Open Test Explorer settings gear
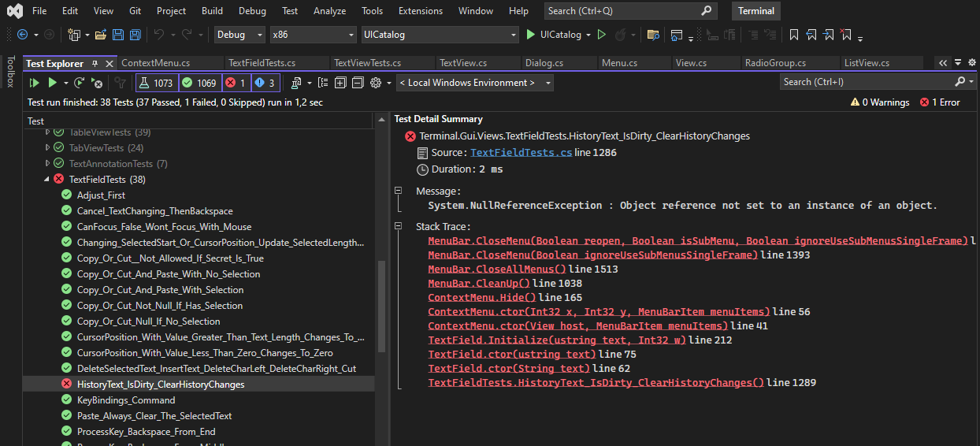 (x=375, y=83)
